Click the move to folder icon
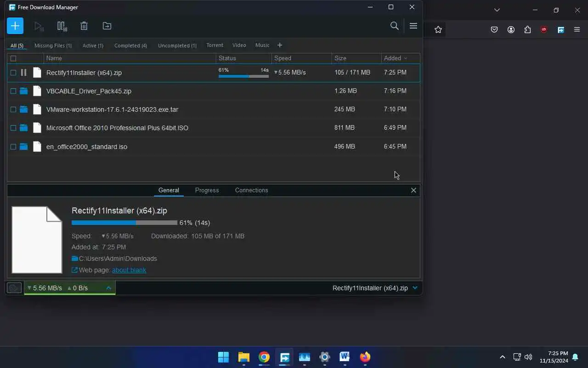Screen dimensions: 588x368 pyautogui.click(x=107, y=26)
